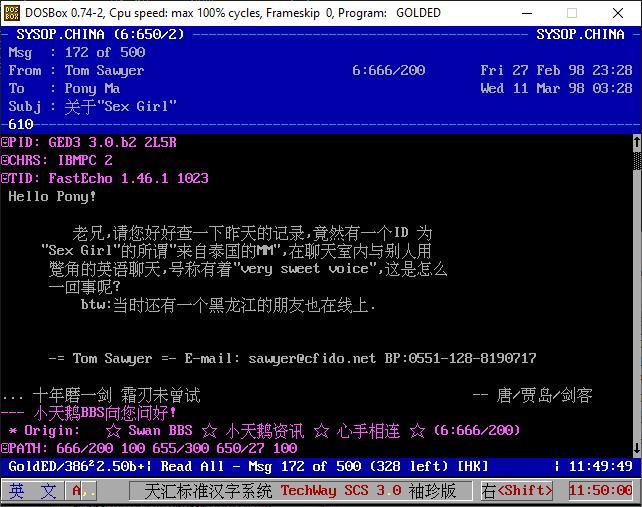Click the CHRS kludge line marker
Screen dimensions: 642x507
(x=5, y=161)
